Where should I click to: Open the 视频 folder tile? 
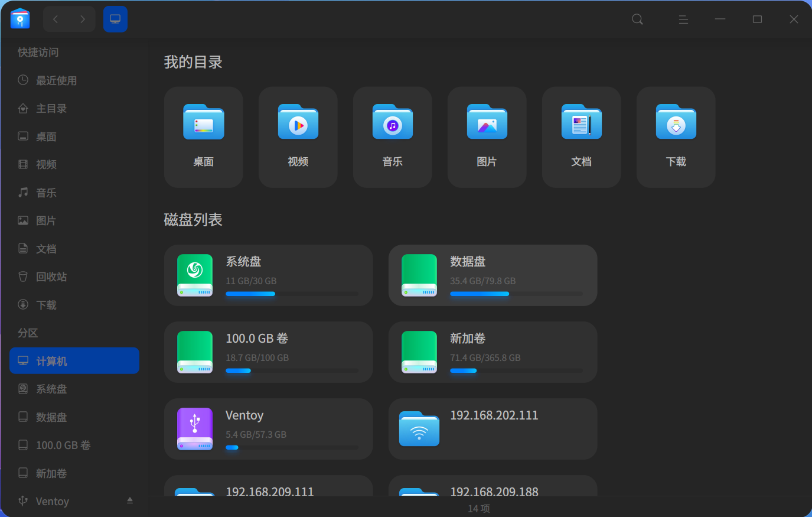click(x=298, y=137)
